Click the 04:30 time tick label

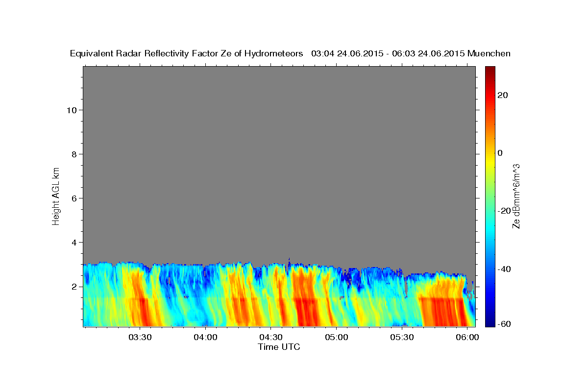pos(271,338)
